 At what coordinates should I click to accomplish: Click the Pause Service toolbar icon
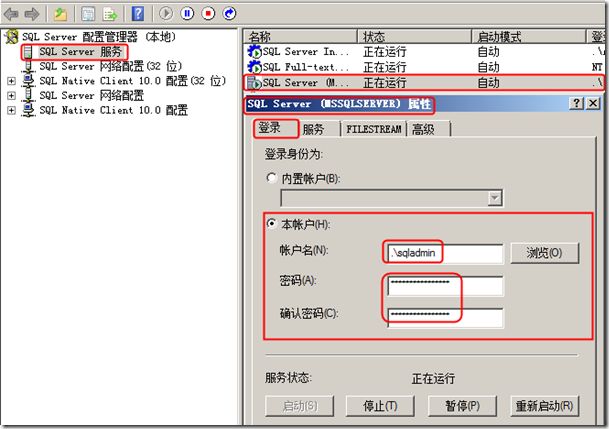[x=187, y=13]
